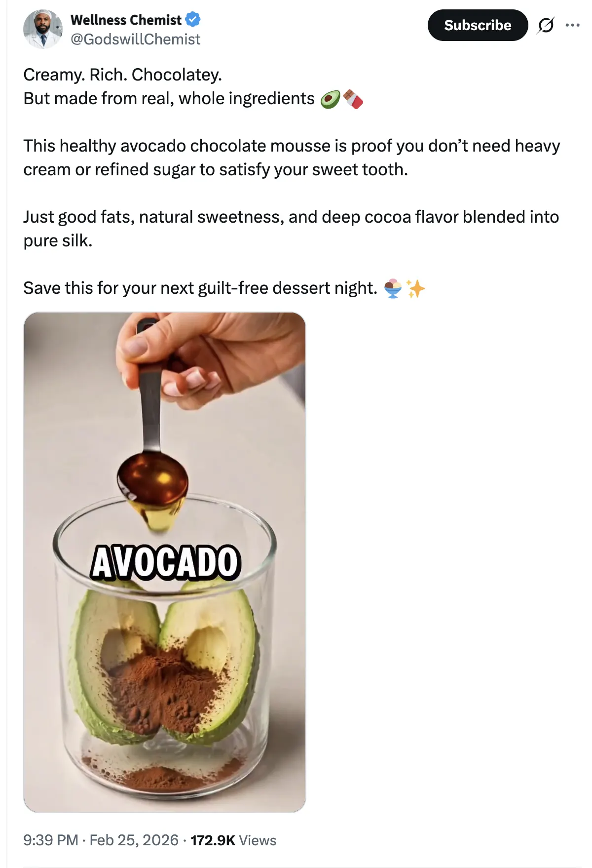This screenshot has height=868, width=592.
Task: Click the avocado emoji in the post
Action: (330, 99)
